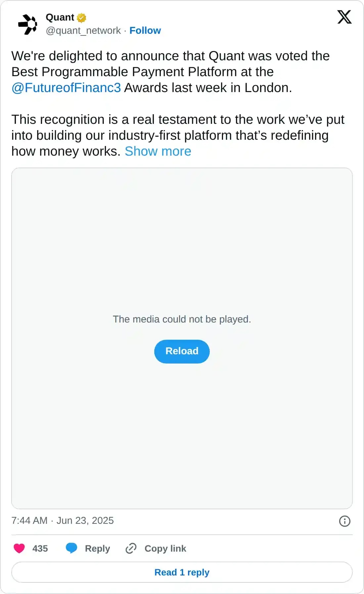364x594 pixels.
Task: Open the @FutureofFinanc3 profile link
Action: (x=66, y=88)
